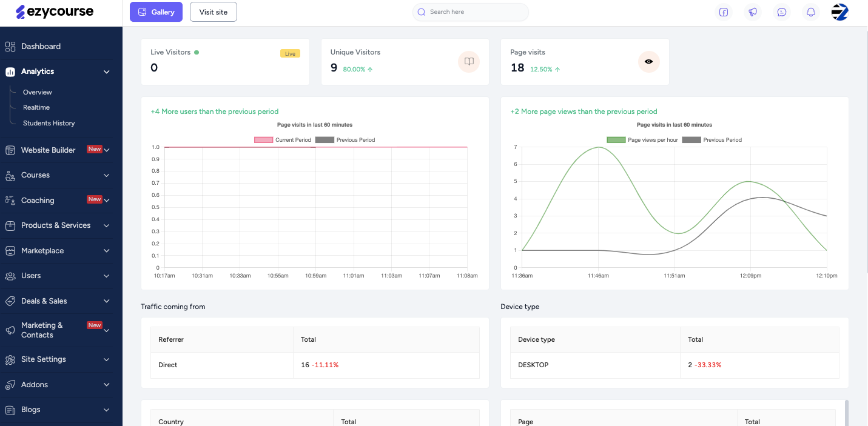Open the notifications bell icon
The image size is (868, 426).
(x=811, y=12)
